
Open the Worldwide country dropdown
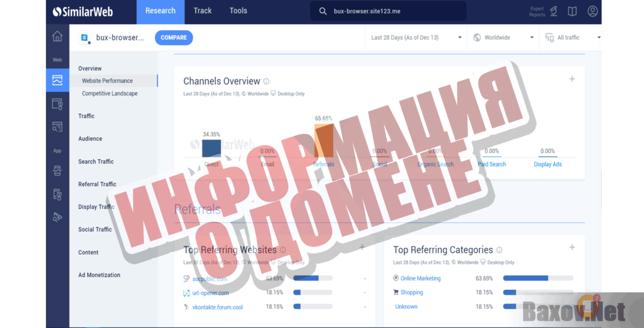point(504,38)
